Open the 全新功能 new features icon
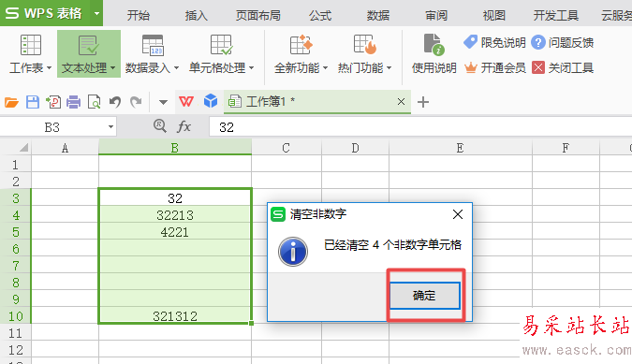632x364 pixels. (301, 45)
